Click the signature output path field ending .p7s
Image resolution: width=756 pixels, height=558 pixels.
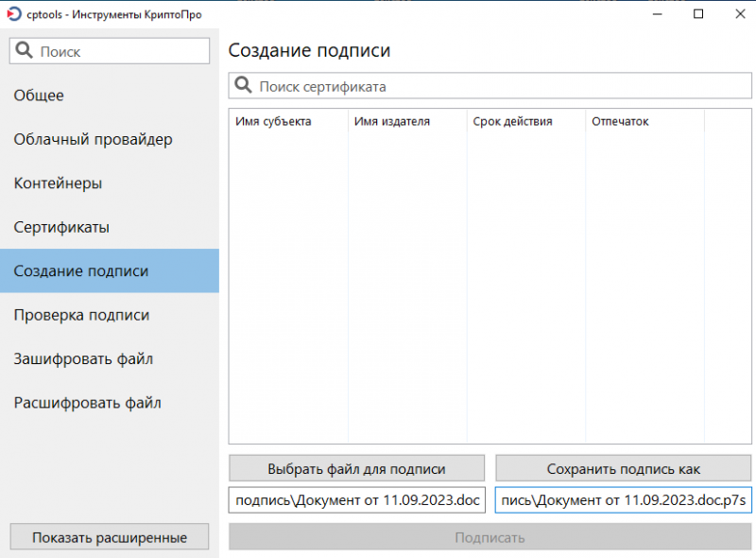click(623, 499)
